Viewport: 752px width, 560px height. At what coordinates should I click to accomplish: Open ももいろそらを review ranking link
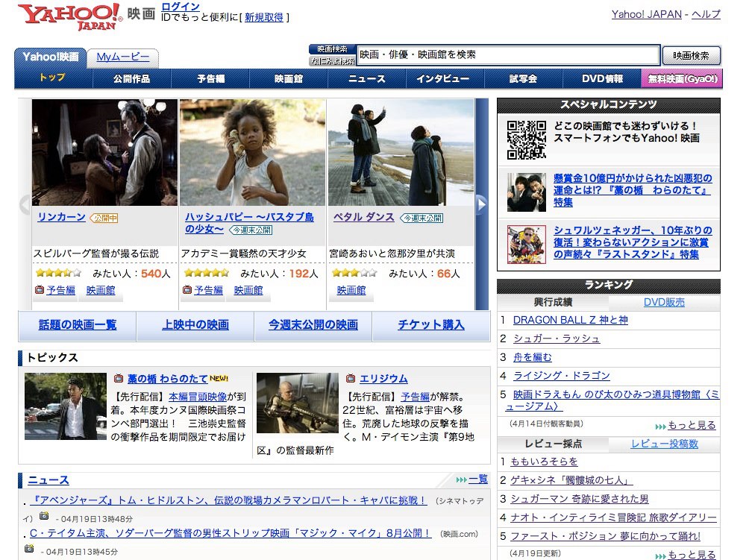[x=544, y=462]
